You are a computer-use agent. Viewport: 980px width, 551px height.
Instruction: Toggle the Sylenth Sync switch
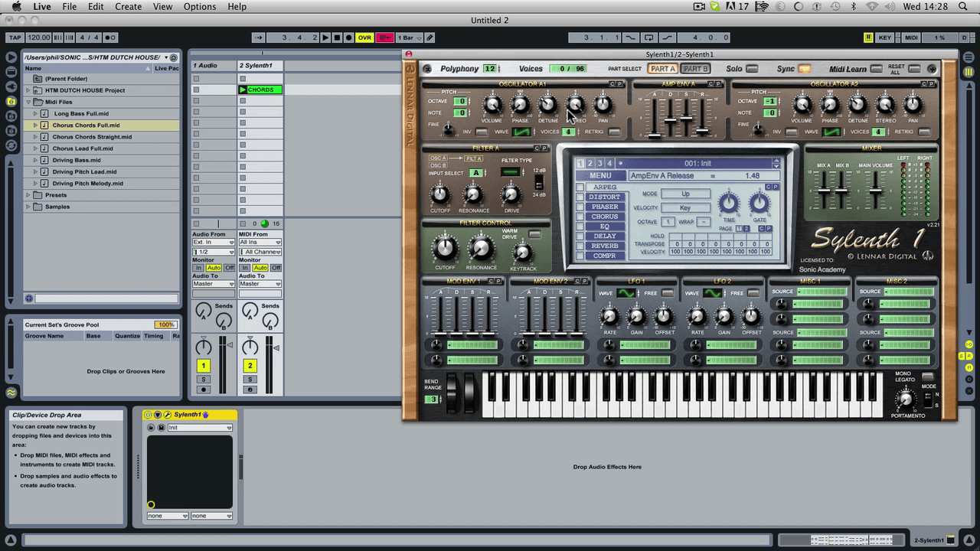pyautogui.click(x=804, y=69)
